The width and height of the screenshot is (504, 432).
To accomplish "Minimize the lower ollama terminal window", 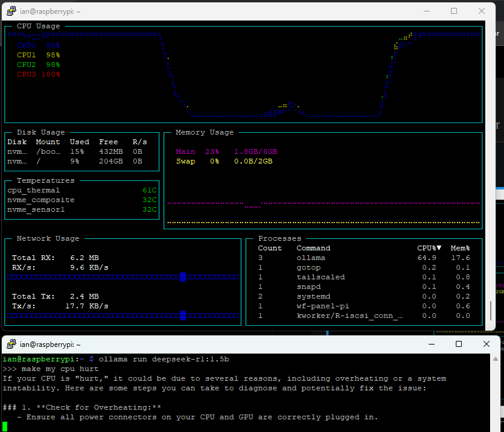I will coord(432,344).
